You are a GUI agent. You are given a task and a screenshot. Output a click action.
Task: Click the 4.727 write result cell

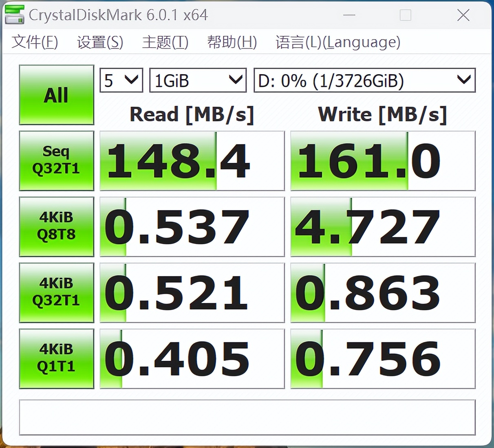click(383, 226)
